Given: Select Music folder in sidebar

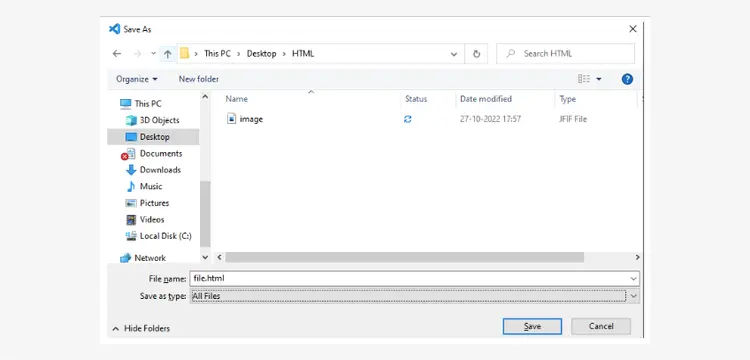Looking at the screenshot, I should coord(144,186).
